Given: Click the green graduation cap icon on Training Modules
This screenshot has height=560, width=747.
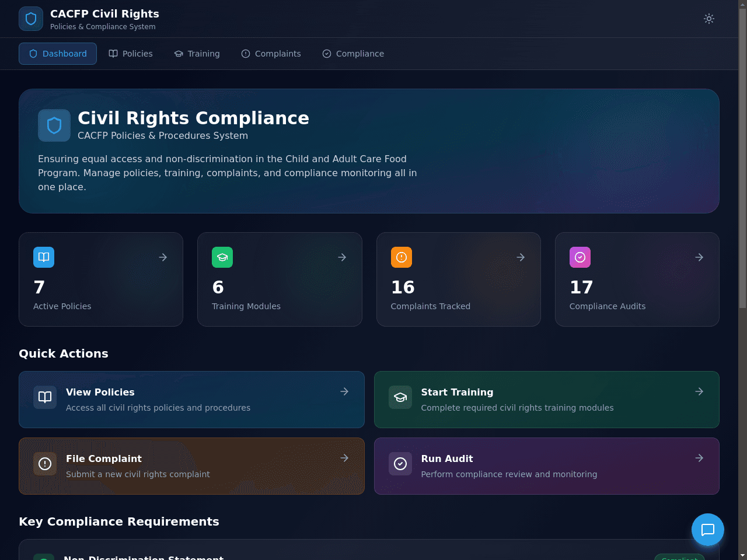Looking at the screenshot, I should (x=222, y=257).
